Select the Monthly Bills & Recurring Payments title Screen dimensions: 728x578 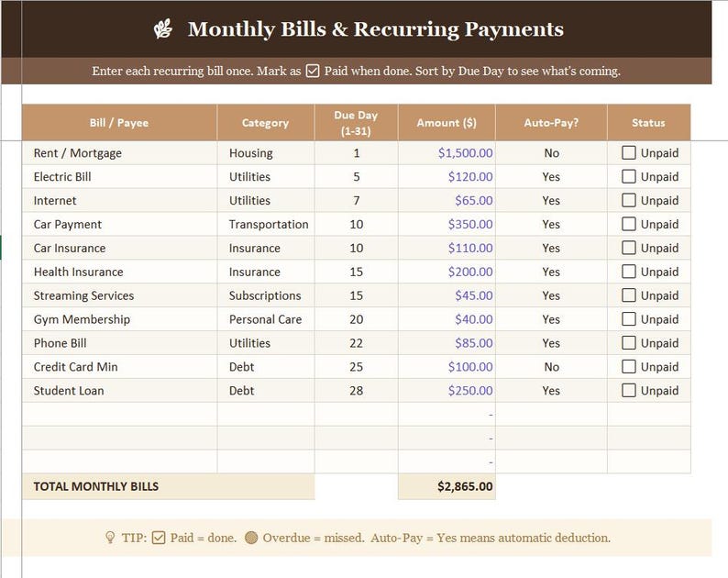click(x=376, y=29)
